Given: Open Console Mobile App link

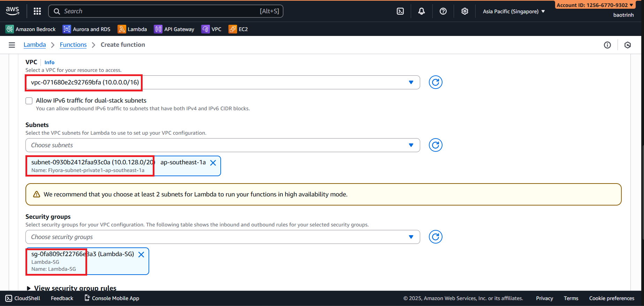Looking at the screenshot, I should coord(112,298).
